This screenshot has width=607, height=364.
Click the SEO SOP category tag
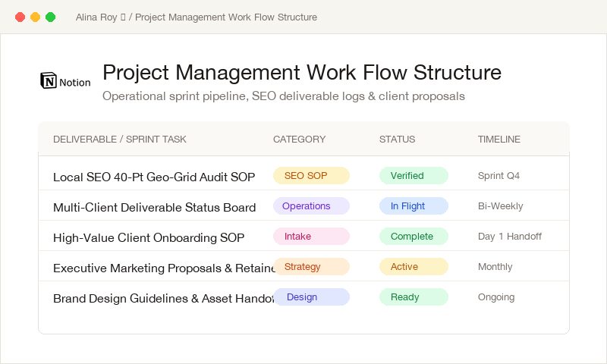pos(311,176)
